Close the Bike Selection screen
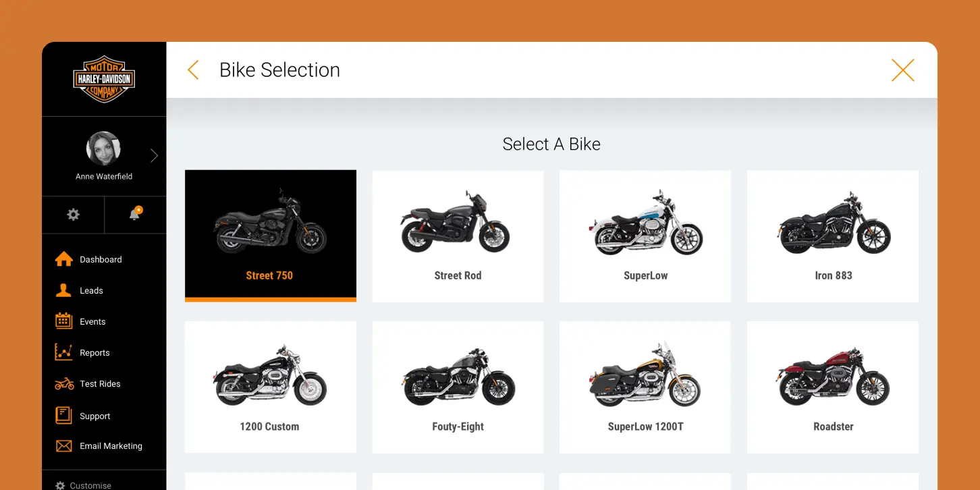Screen dimensions: 980x490 (x=903, y=70)
